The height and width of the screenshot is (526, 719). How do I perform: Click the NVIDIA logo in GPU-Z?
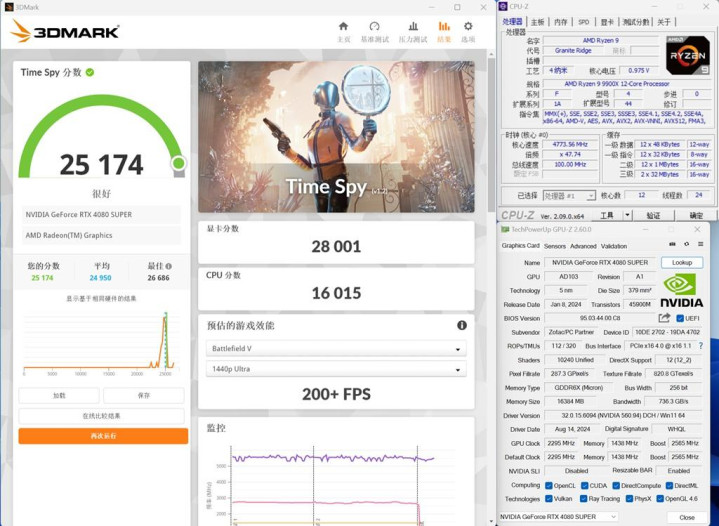[x=681, y=290]
